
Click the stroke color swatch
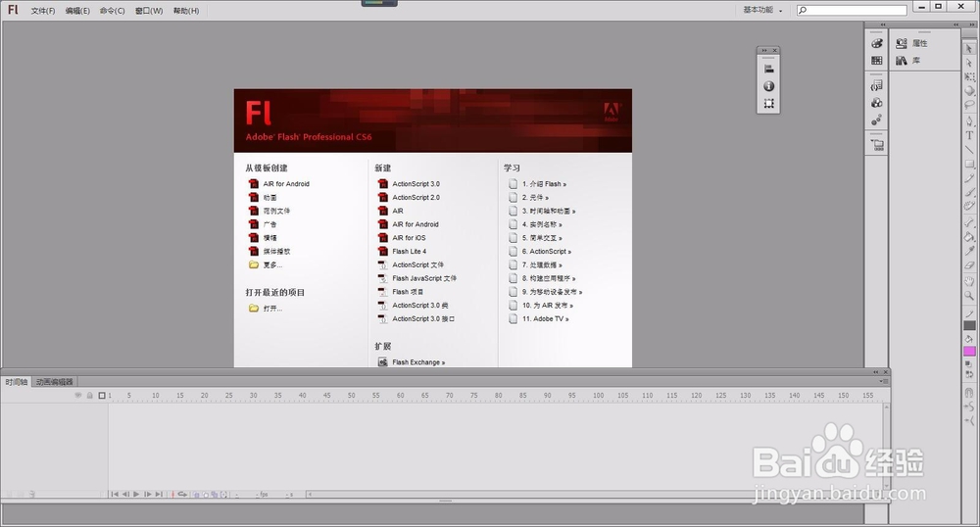[x=969, y=326]
